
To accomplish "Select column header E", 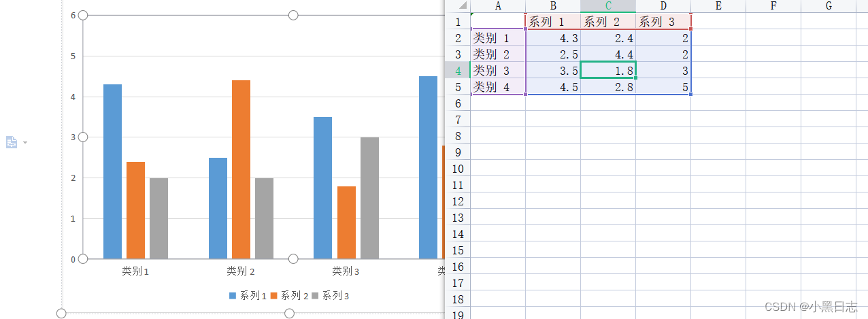I will pos(718,5).
